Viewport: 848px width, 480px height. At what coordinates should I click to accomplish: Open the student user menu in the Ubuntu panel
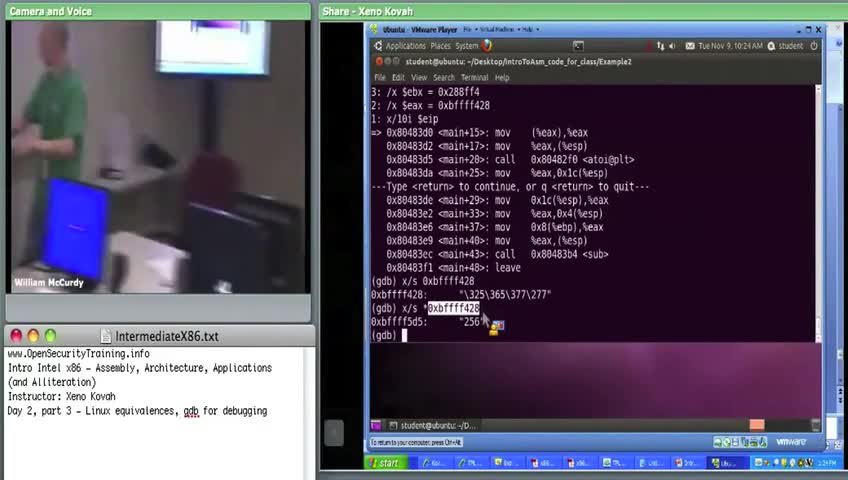[785, 46]
